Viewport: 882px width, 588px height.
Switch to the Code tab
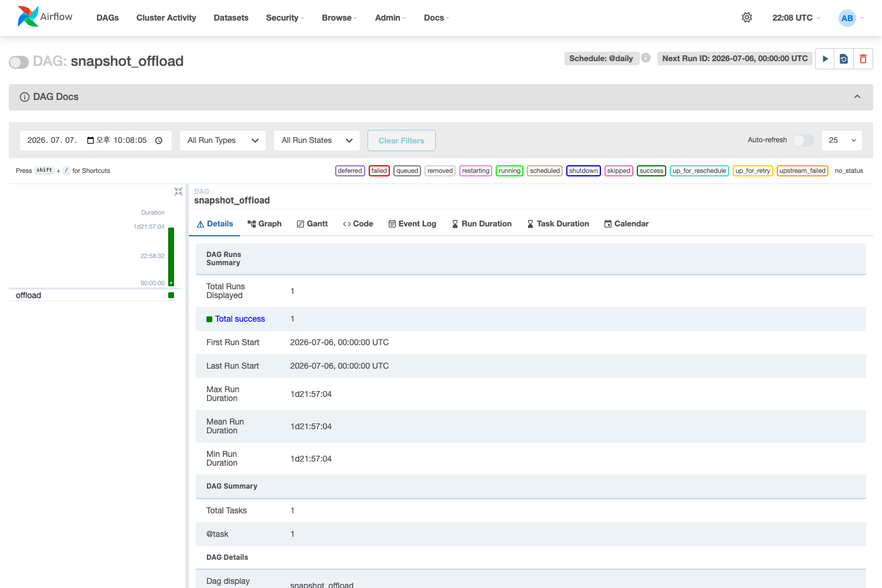[358, 224]
